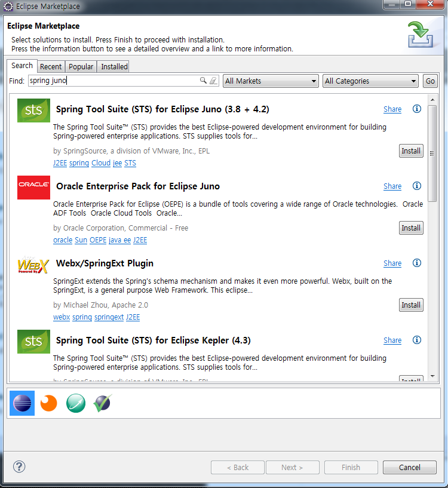Viewport: 448px width, 488px height.
Task: Open help with the question mark icon
Action: [19, 466]
